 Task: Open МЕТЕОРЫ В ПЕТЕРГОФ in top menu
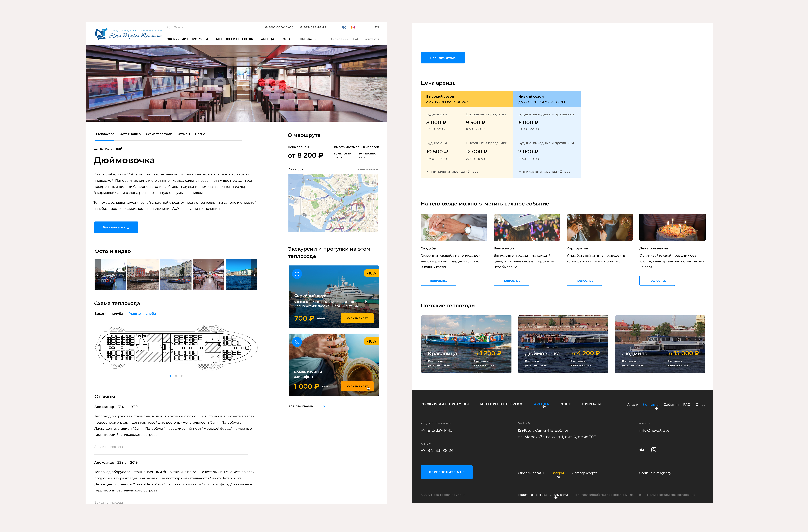(x=234, y=39)
